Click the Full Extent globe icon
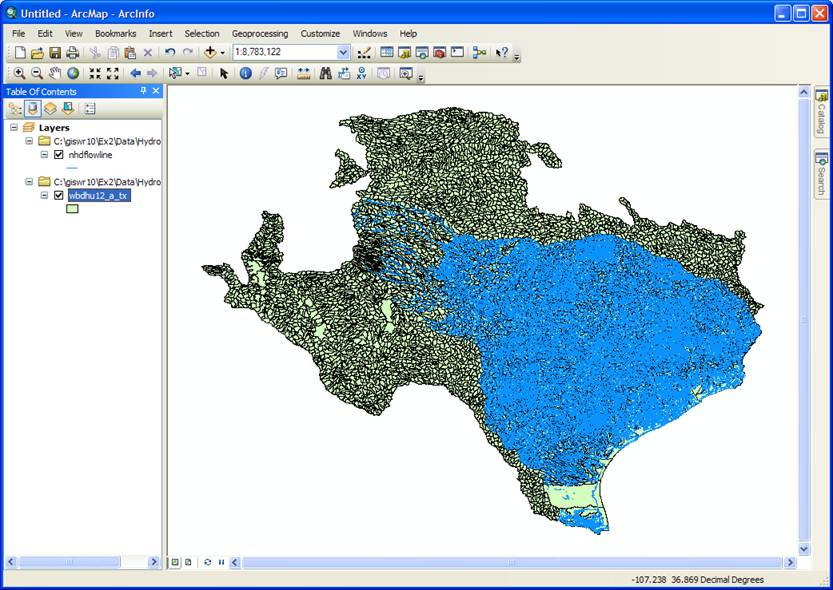This screenshot has height=590, width=833. click(73, 73)
